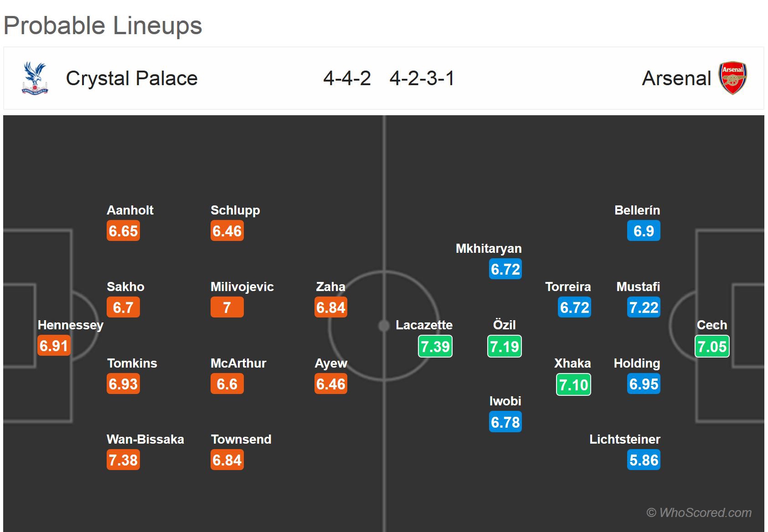Click Lacazette's 7.39 rating badge

point(435,347)
